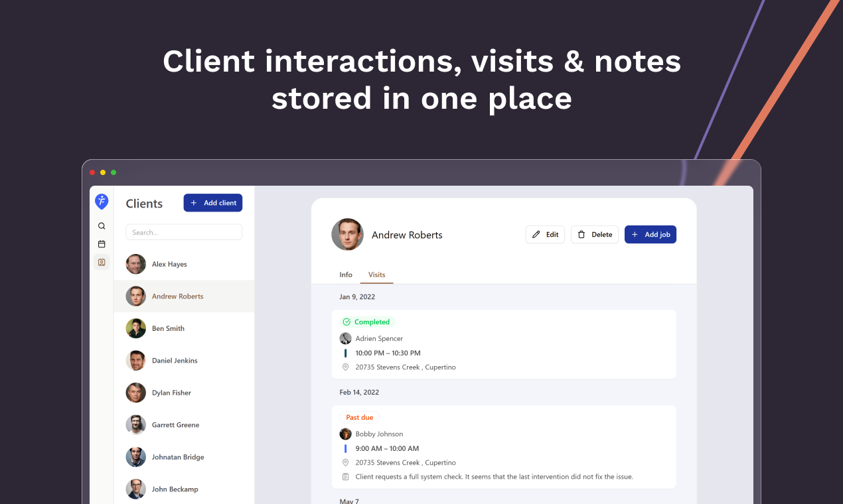843x504 pixels.
Task: Click Johnatan Bridge avatar
Action: click(136, 457)
